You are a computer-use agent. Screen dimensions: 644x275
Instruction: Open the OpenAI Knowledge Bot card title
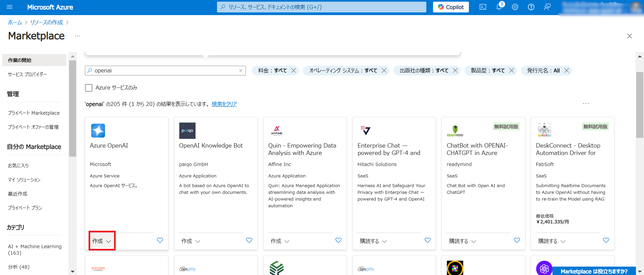[211, 146]
